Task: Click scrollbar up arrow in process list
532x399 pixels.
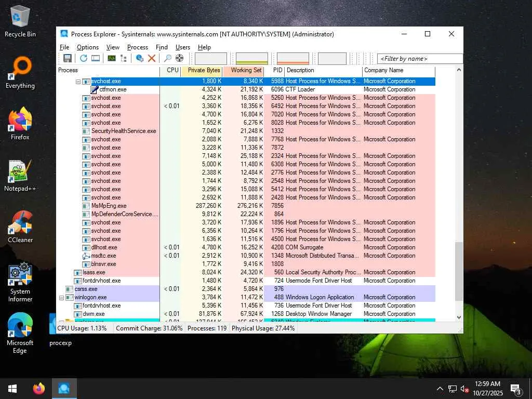Action: 459,70
